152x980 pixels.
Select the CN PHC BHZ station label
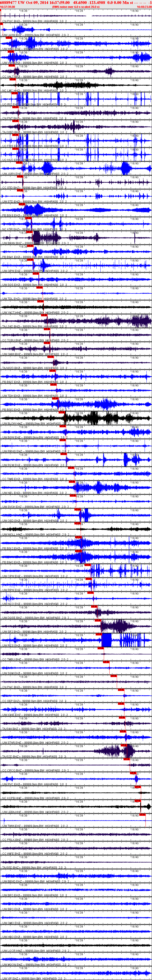point(35,687)
